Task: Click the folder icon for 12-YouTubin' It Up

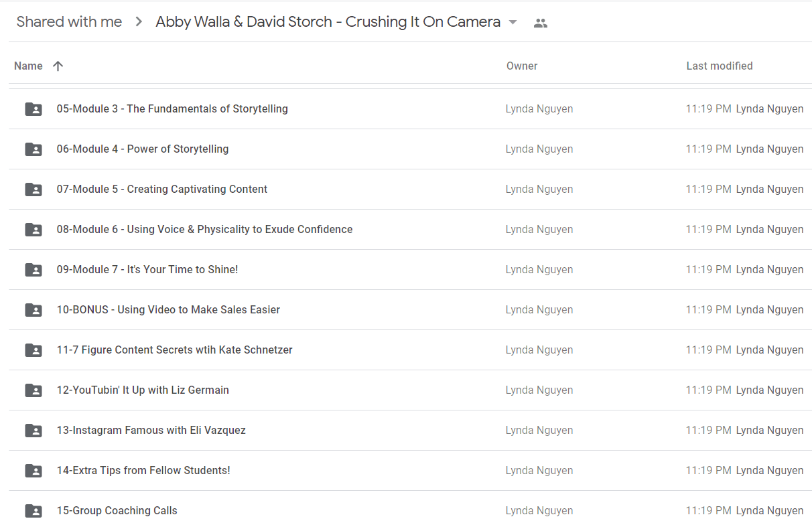Action: coord(33,390)
